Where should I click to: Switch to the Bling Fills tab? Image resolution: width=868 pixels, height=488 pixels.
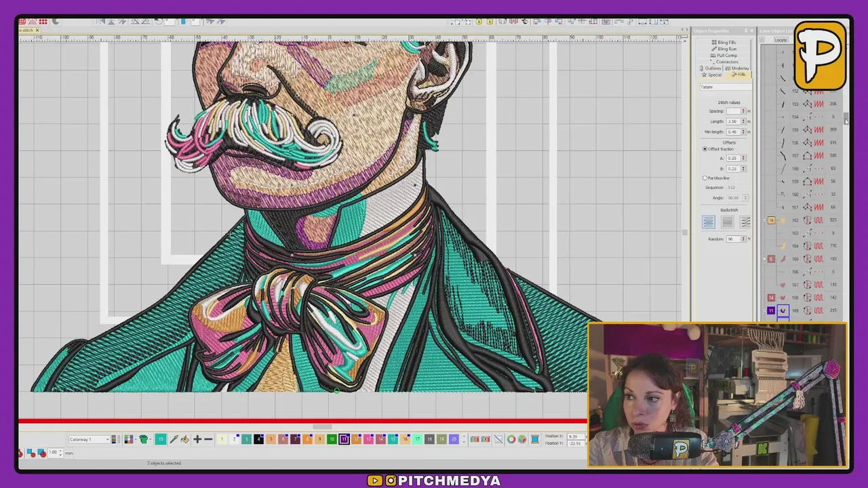[724, 42]
